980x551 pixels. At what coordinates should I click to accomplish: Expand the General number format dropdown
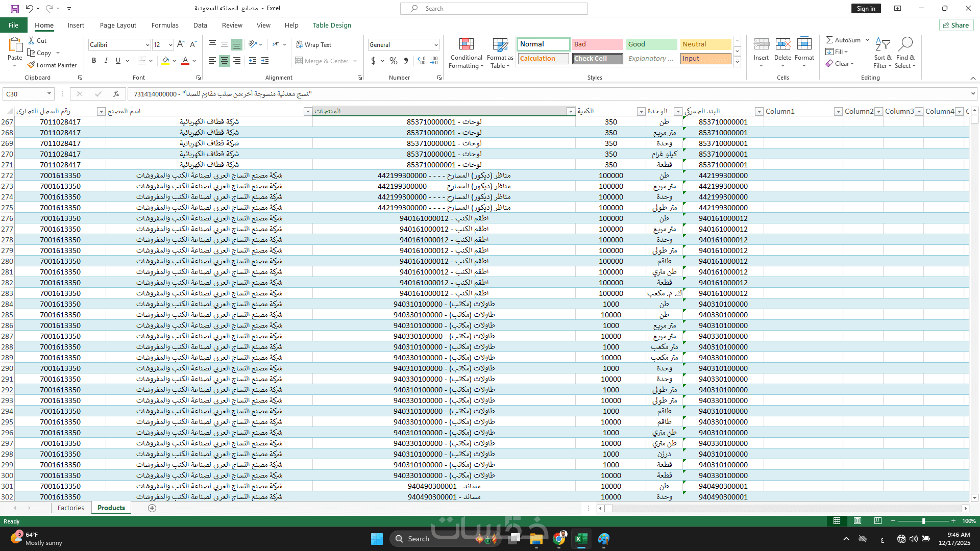click(x=436, y=45)
